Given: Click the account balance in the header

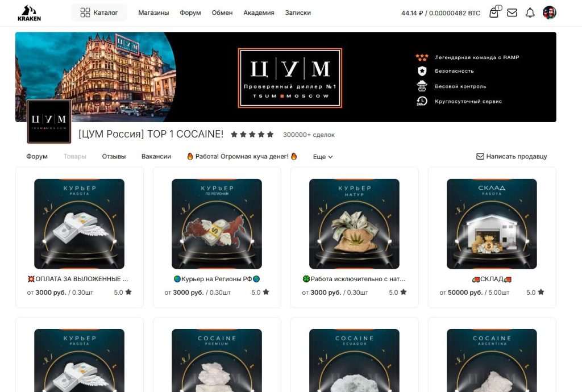Looking at the screenshot, I should click(440, 13).
